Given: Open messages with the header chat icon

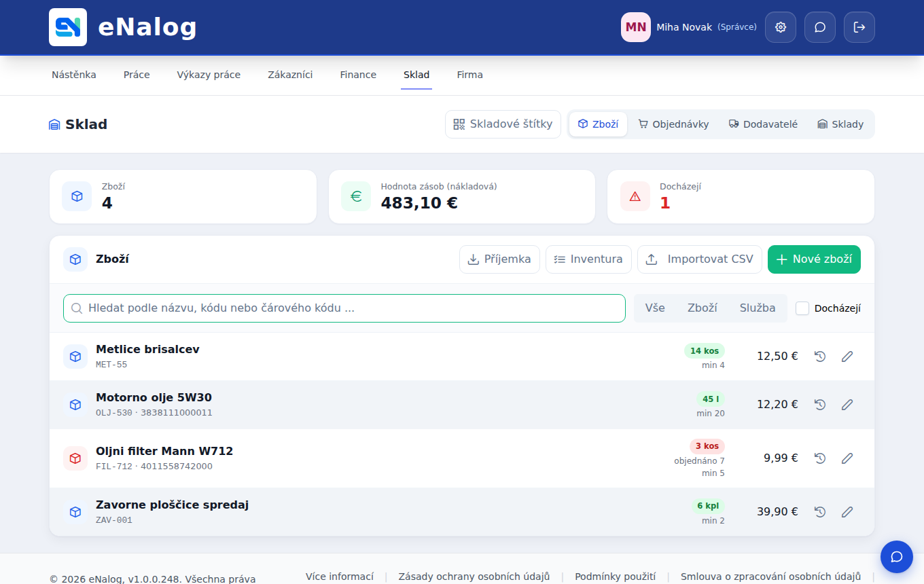Looking at the screenshot, I should (x=820, y=27).
